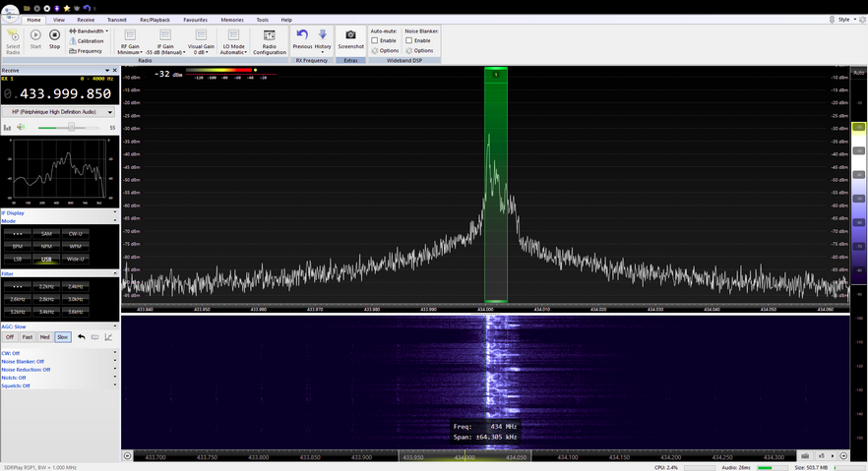Take a Screenshot from Extras group
Screen dimensions: 868x471
pyautogui.click(x=350, y=38)
